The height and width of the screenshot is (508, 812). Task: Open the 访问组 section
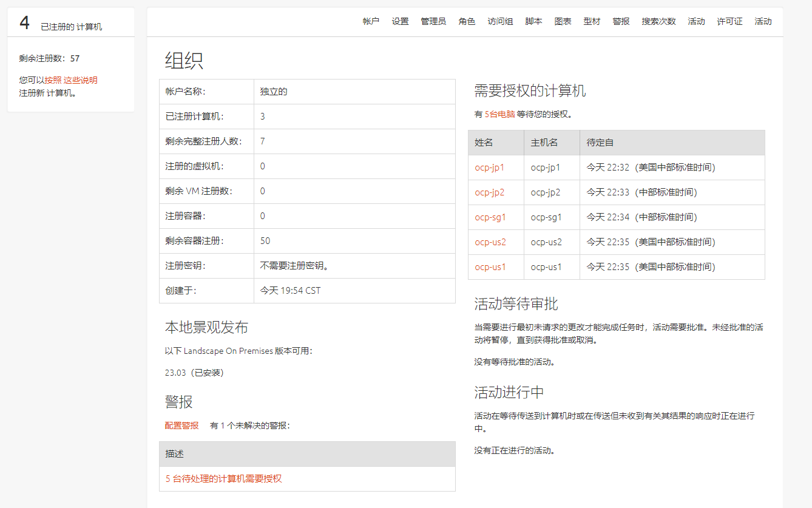coord(500,21)
